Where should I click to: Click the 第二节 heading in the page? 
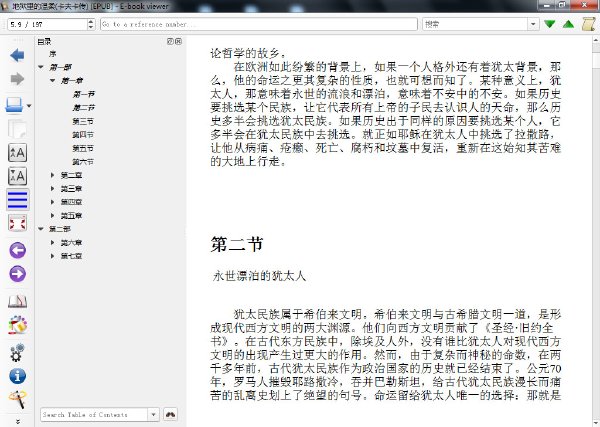tap(237, 244)
